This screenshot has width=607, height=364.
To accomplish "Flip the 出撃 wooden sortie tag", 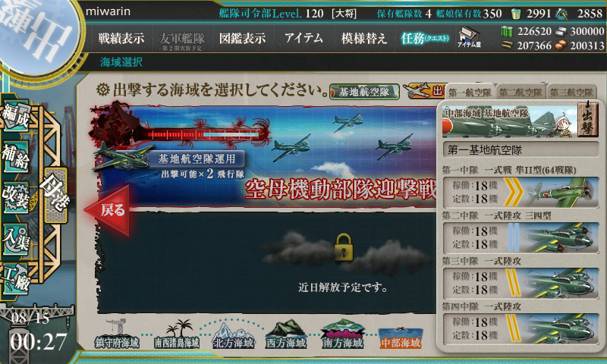I will coord(587,119).
